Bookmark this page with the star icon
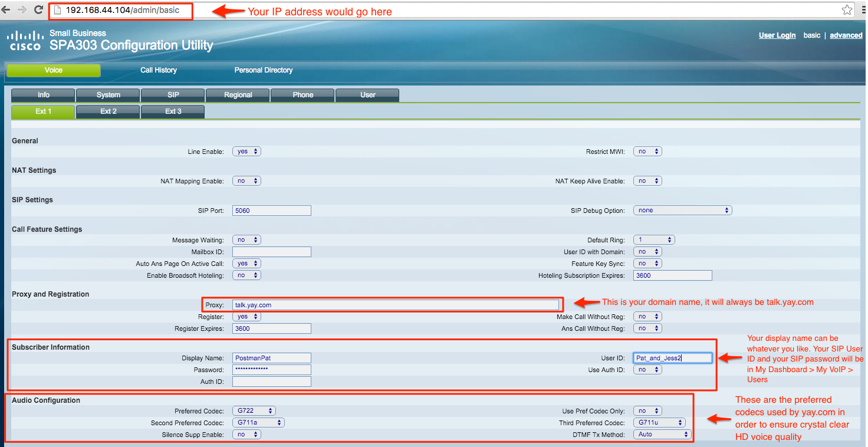 click(x=847, y=10)
